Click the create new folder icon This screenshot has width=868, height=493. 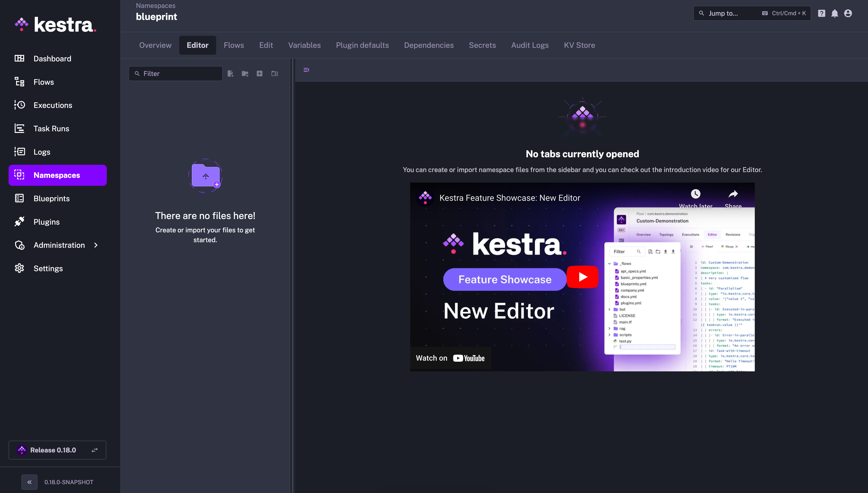pos(245,73)
